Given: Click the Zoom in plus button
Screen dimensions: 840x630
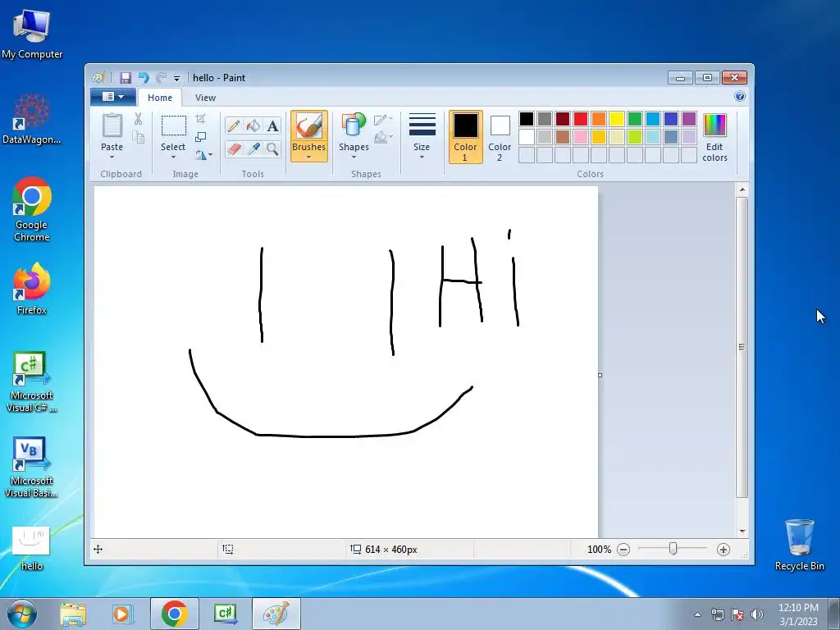Looking at the screenshot, I should [x=724, y=549].
